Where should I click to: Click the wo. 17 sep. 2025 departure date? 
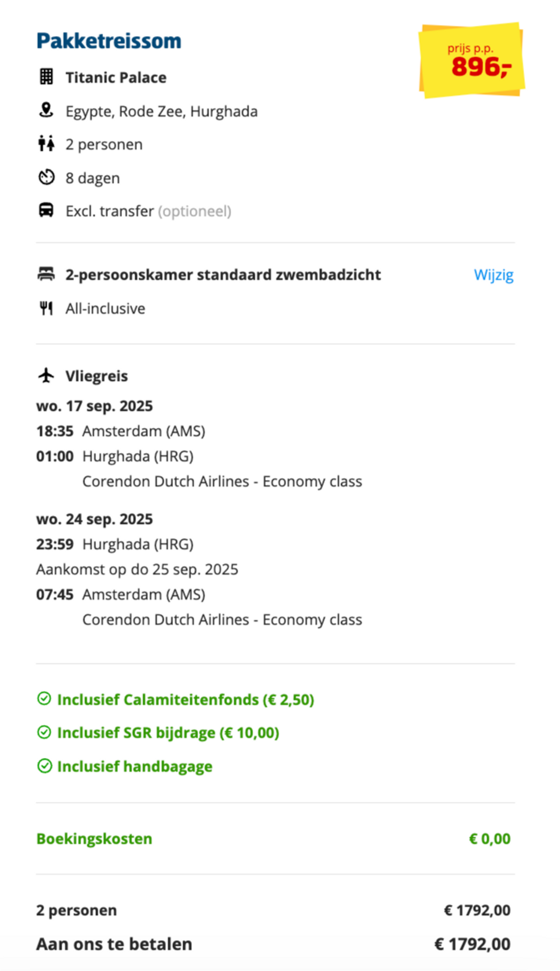click(x=95, y=406)
